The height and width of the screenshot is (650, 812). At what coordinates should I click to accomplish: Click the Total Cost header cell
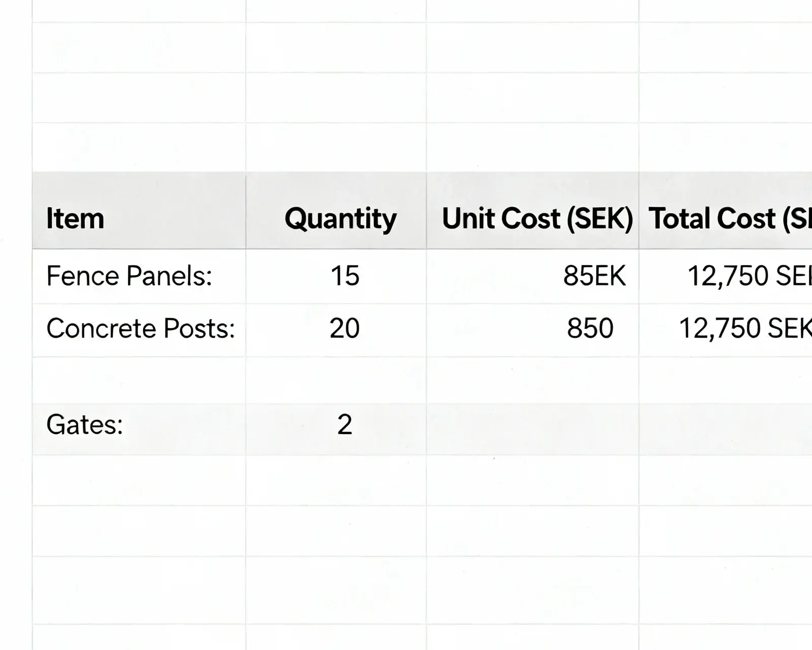coord(726,218)
